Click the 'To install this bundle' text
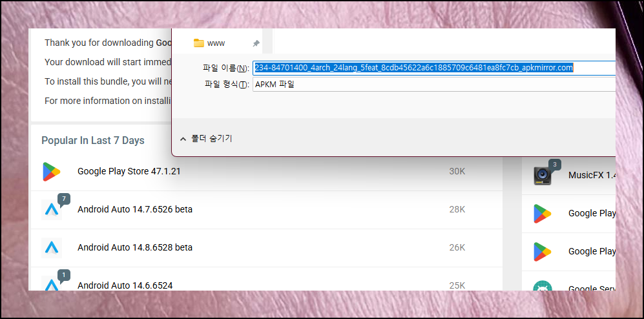This screenshot has height=319, width=644. click(x=108, y=81)
